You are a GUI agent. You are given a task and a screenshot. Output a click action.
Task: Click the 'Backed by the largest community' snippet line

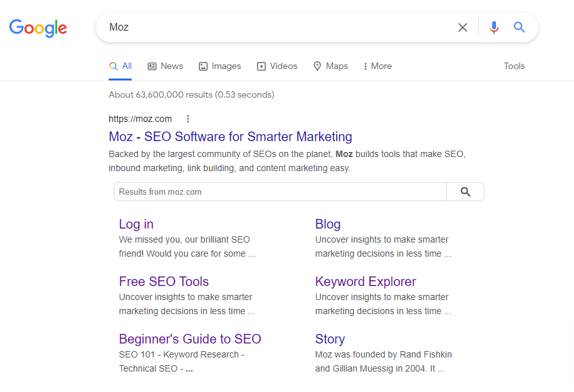click(x=287, y=155)
